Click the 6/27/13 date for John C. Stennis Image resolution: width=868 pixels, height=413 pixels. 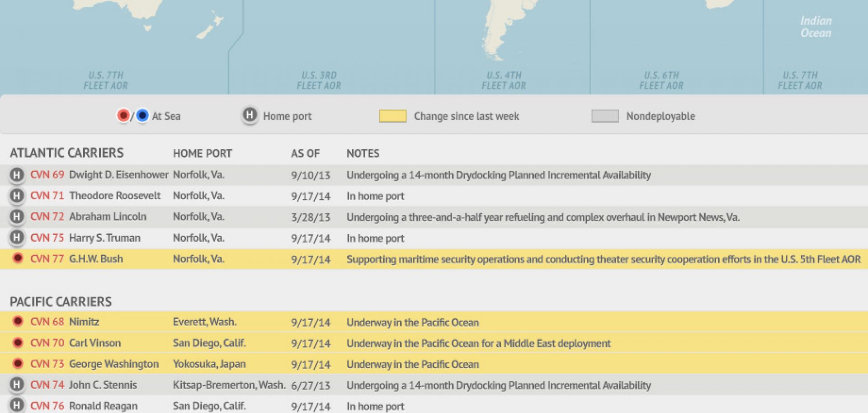(311, 385)
